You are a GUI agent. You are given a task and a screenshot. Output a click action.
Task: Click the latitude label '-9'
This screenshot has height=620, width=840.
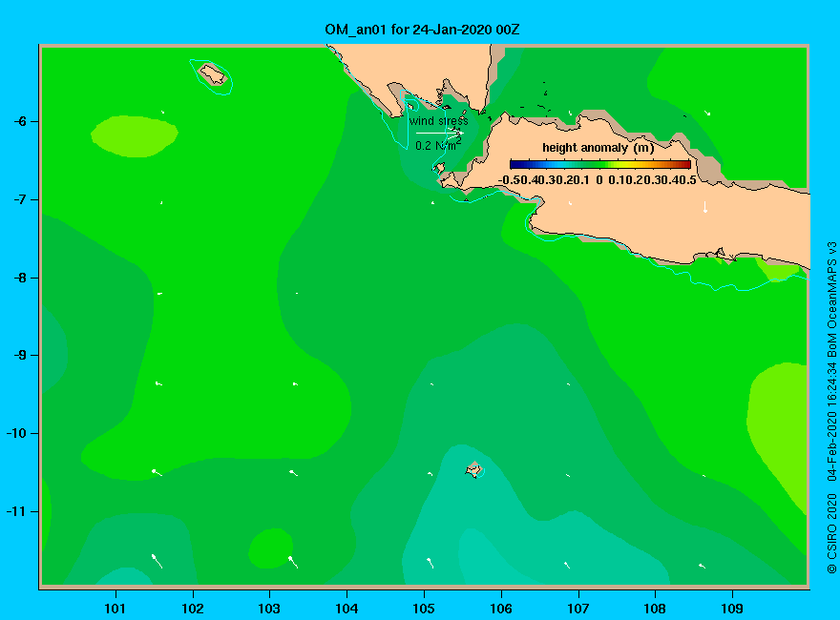point(20,356)
